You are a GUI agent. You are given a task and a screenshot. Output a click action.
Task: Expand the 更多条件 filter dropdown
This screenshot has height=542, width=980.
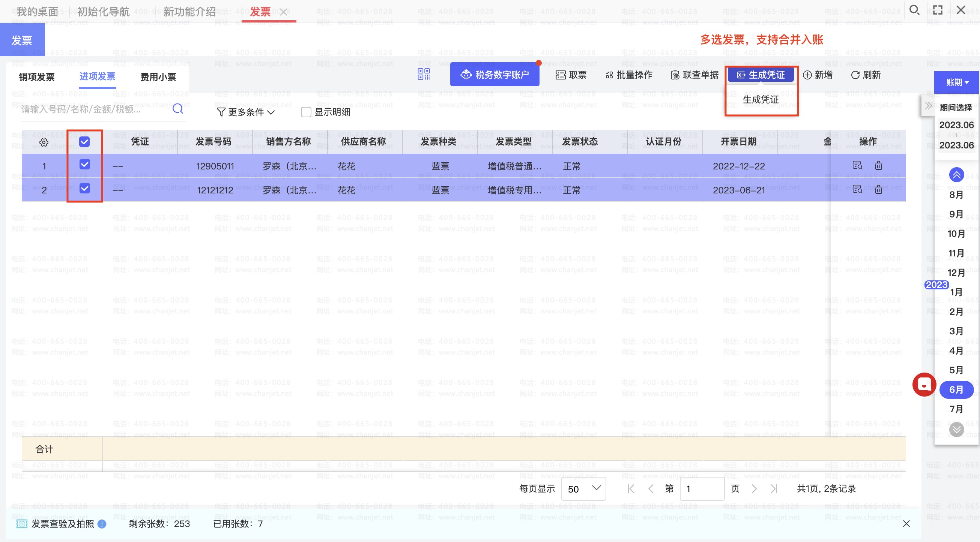point(246,112)
